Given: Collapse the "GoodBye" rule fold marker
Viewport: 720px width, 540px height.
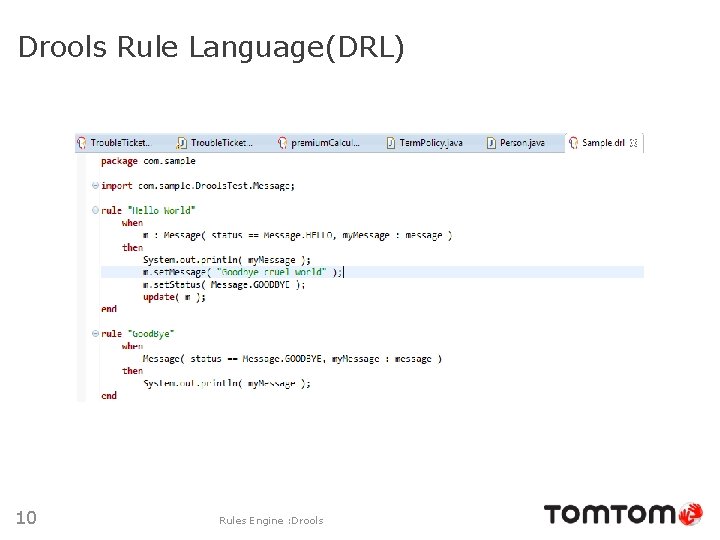Looking at the screenshot, I should (x=95, y=333).
